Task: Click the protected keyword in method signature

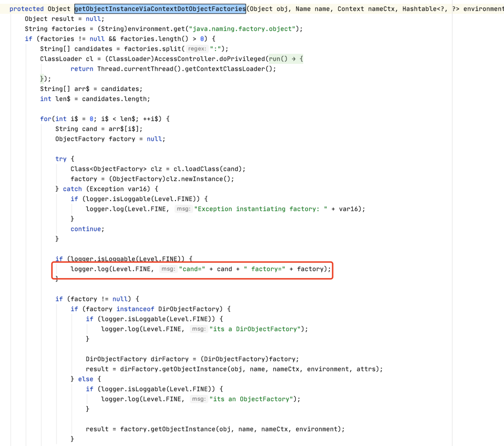Action: pos(26,9)
